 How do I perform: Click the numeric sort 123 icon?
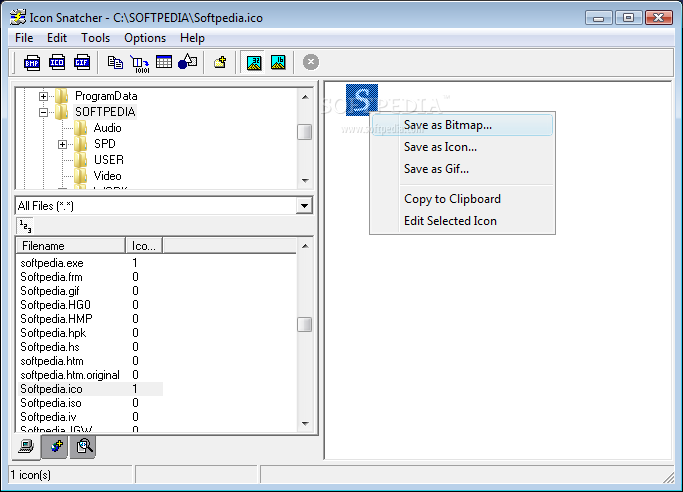25,226
